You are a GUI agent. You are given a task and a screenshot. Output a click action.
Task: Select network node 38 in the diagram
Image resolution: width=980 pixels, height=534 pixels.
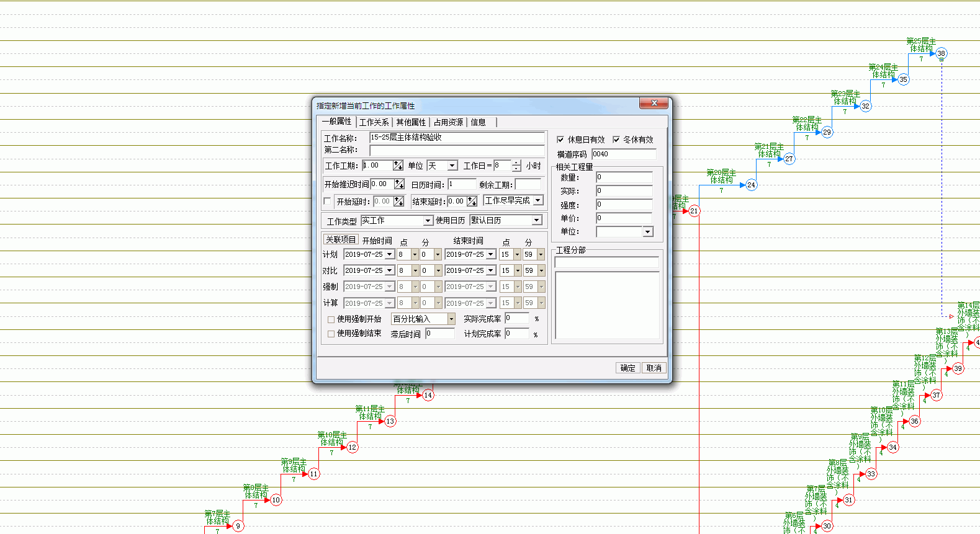(x=941, y=53)
